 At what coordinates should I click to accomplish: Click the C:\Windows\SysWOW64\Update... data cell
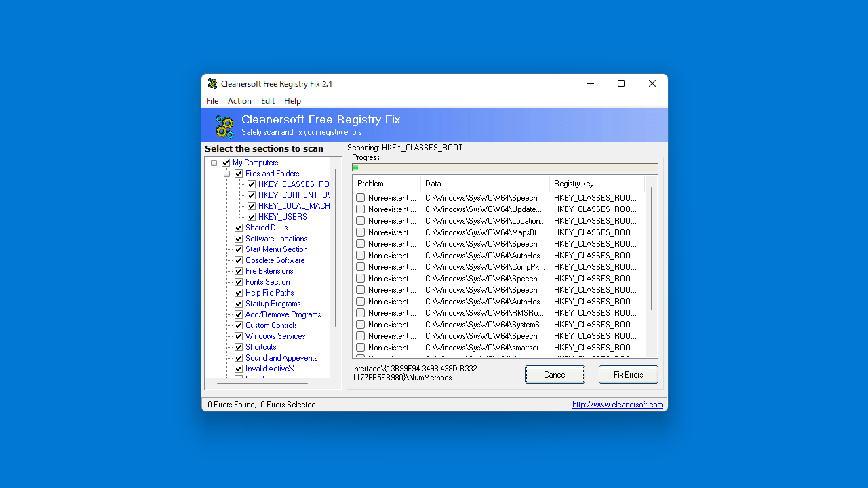click(x=484, y=209)
